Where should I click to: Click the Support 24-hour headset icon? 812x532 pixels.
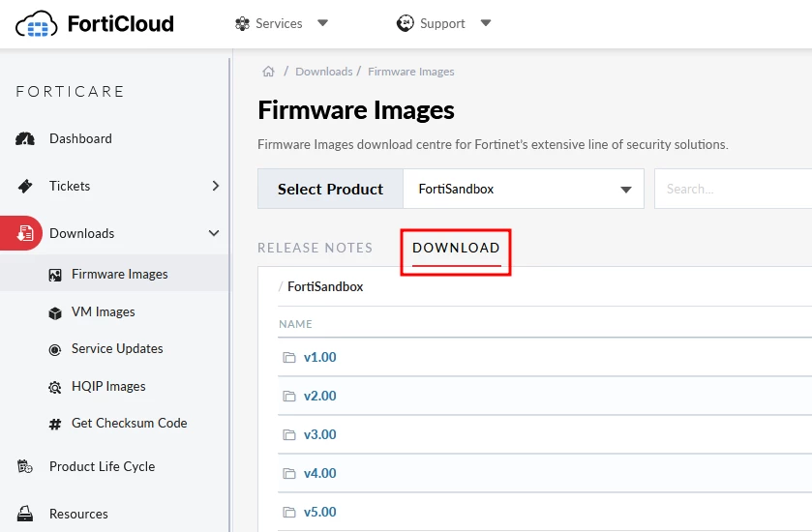click(405, 23)
